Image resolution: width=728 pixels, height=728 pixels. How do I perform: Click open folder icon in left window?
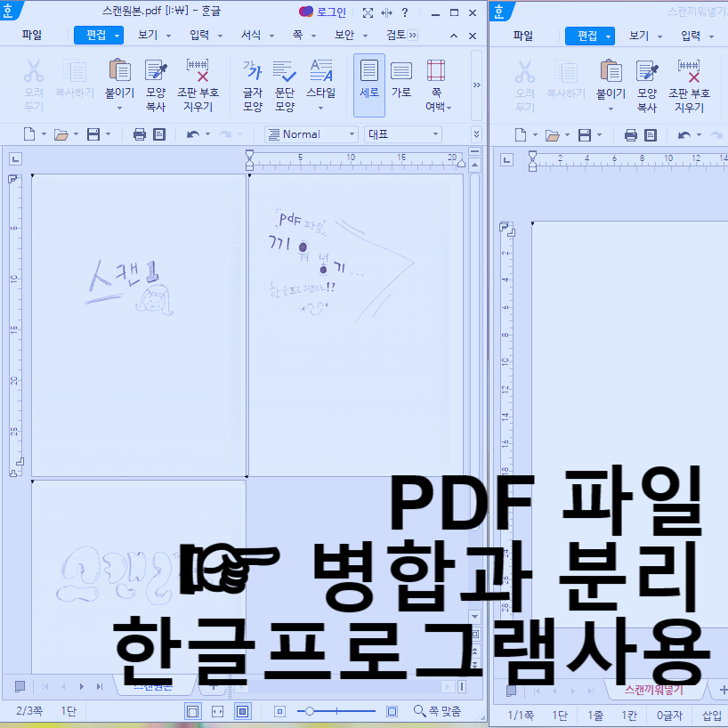point(61,135)
